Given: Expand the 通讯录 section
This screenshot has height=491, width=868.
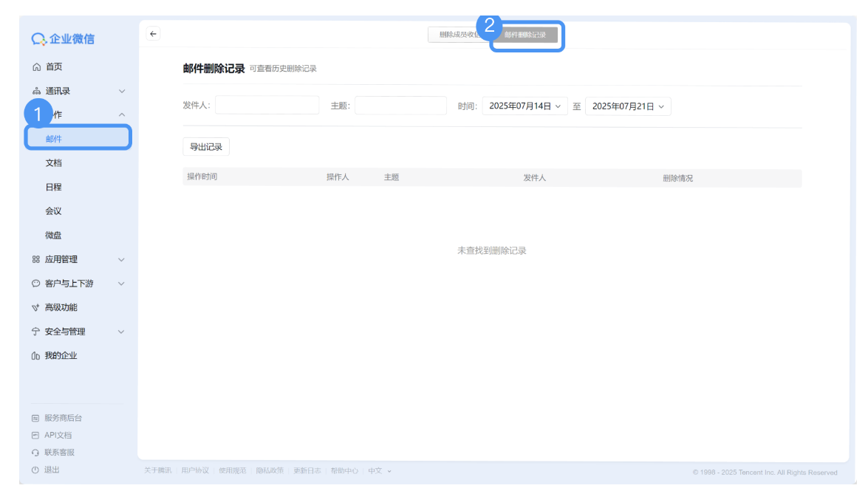Looking at the screenshot, I should pos(122,92).
